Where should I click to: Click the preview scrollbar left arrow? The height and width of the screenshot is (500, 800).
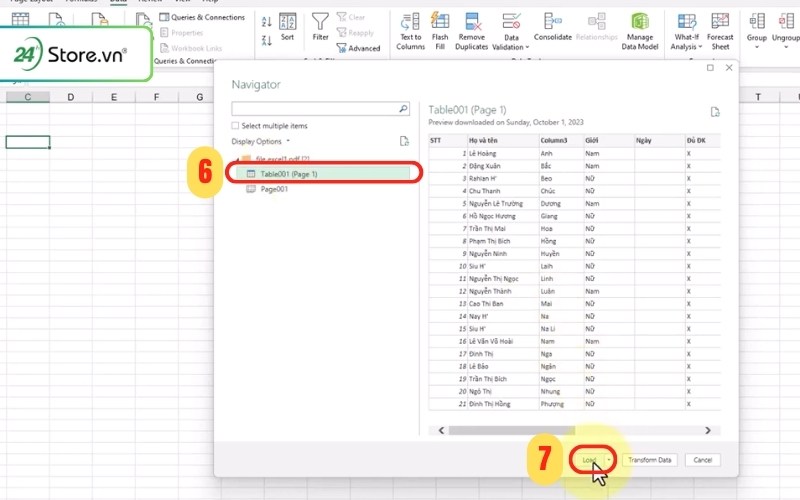pyautogui.click(x=441, y=430)
